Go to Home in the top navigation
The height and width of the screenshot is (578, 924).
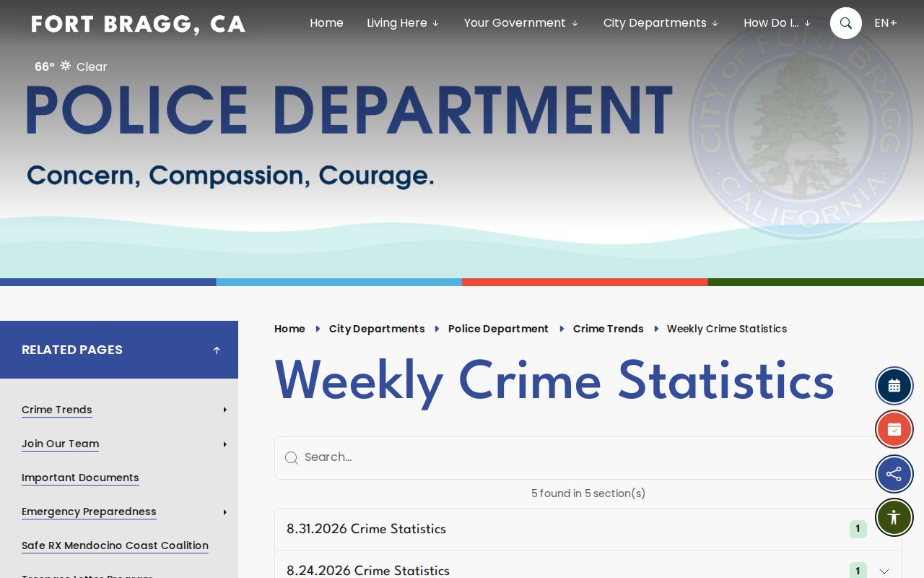[326, 23]
